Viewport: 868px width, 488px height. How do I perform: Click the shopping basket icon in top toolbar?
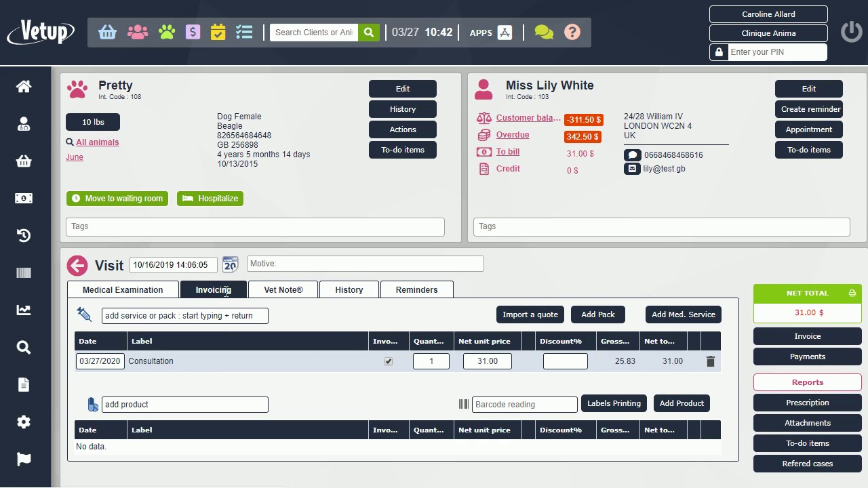(x=107, y=32)
